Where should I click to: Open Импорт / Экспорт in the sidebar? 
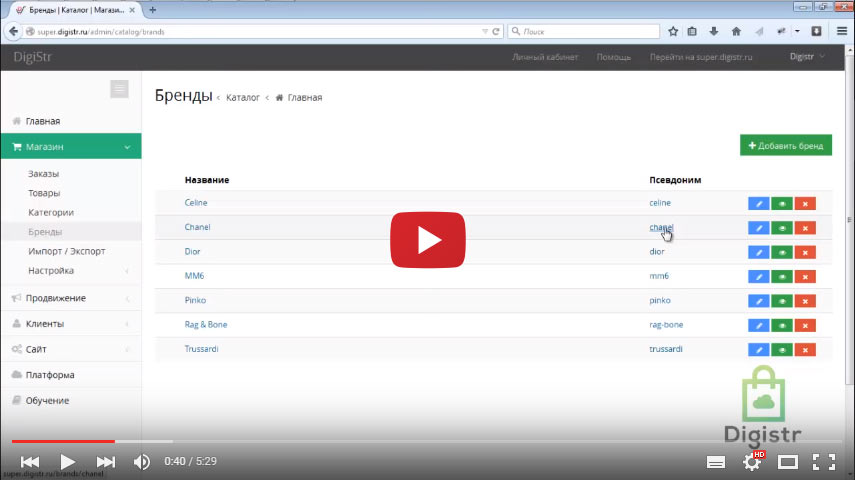coord(67,251)
